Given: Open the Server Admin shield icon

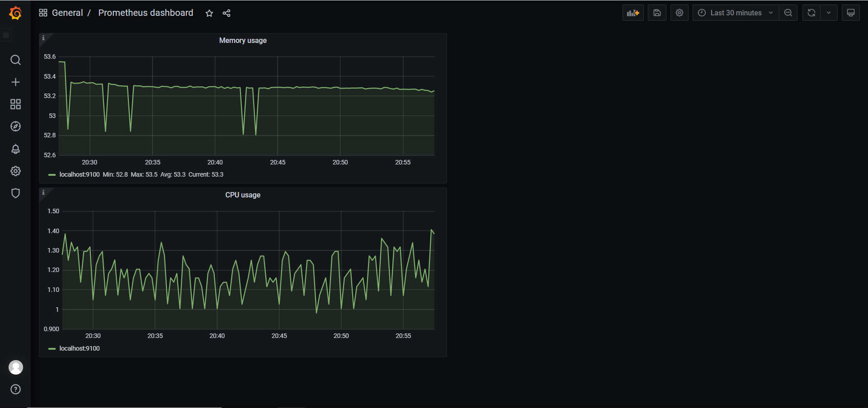Looking at the screenshot, I should (15, 193).
